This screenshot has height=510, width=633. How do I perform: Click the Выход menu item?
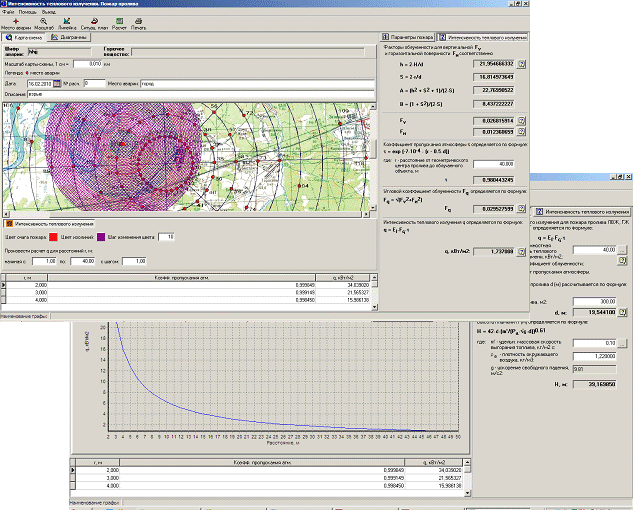tap(51, 12)
